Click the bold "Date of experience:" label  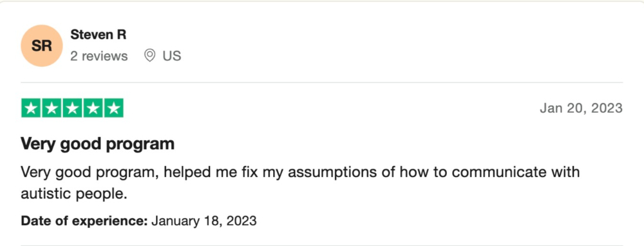(84, 221)
